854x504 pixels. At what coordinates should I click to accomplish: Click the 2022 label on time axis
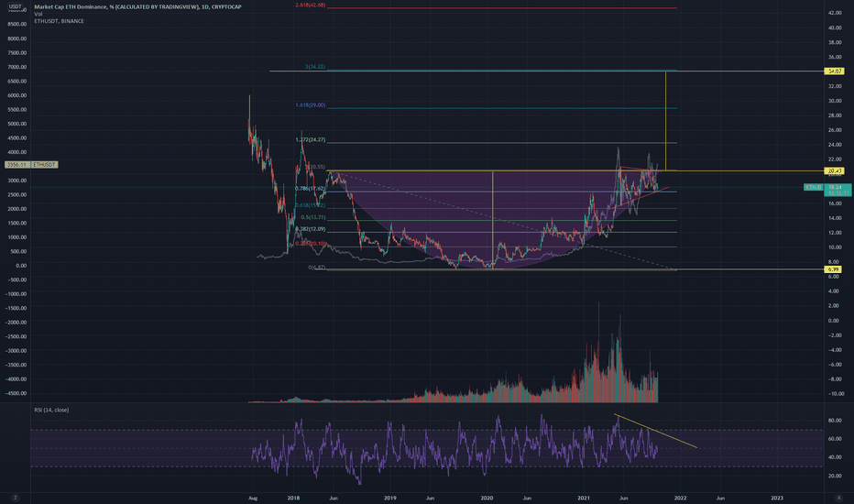point(680,498)
